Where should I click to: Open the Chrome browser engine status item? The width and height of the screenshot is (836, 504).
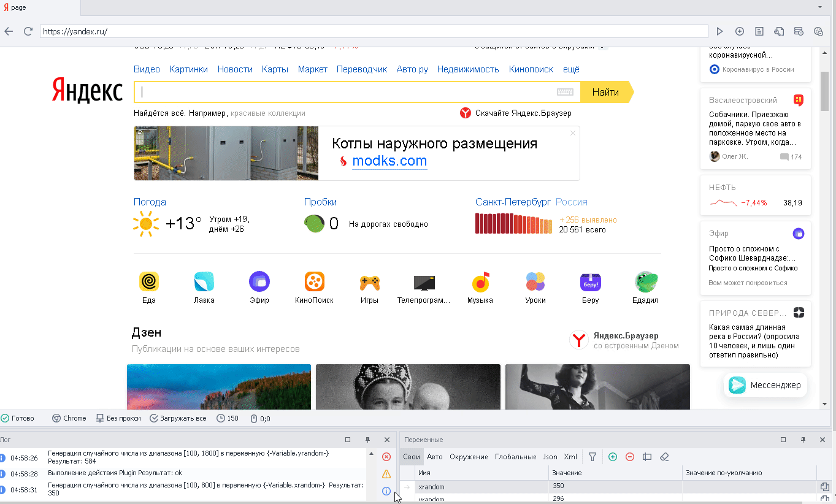(69, 418)
